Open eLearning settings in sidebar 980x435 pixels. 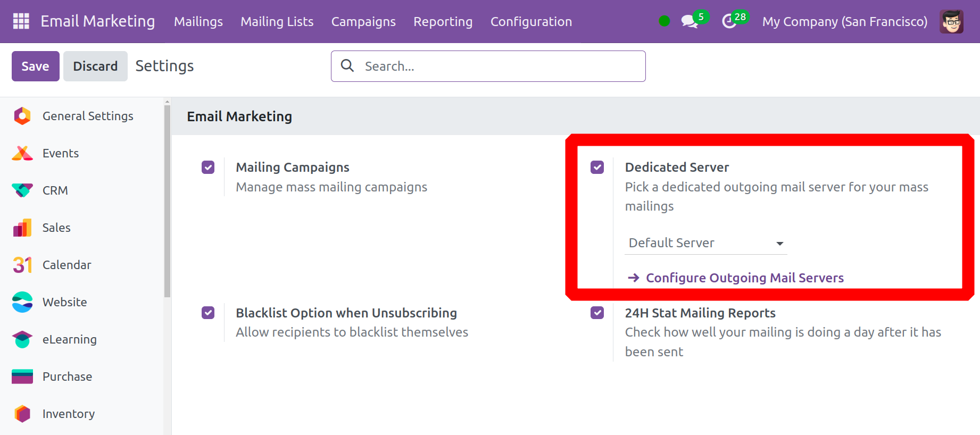69,339
